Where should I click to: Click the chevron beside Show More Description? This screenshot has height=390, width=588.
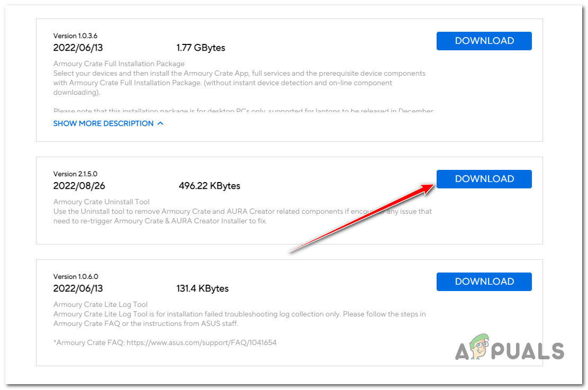coord(160,123)
